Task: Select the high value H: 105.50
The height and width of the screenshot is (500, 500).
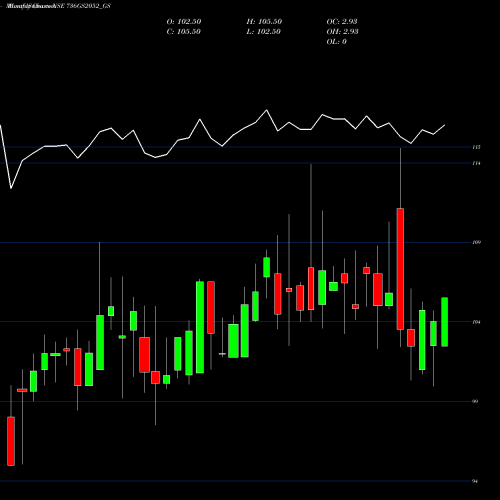Action: click(x=264, y=22)
